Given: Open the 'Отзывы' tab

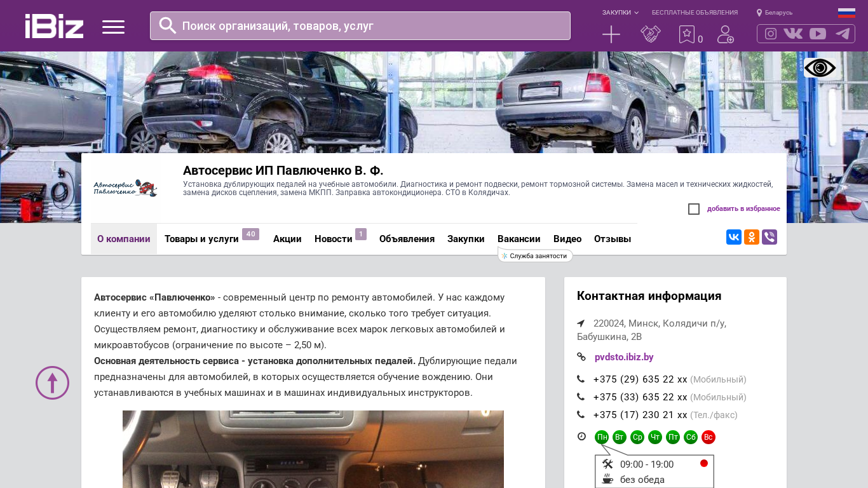Looking at the screenshot, I should click(x=613, y=239).
